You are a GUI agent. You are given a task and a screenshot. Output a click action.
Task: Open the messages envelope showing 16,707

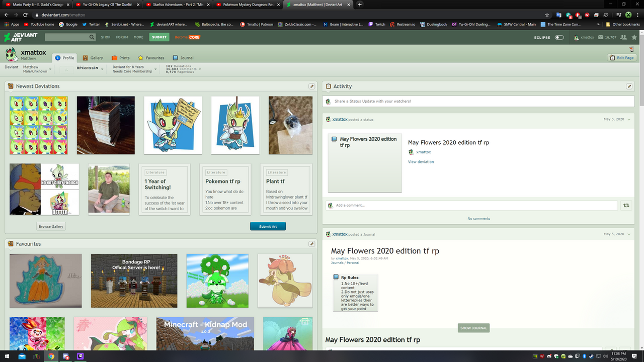coord(607,37)
